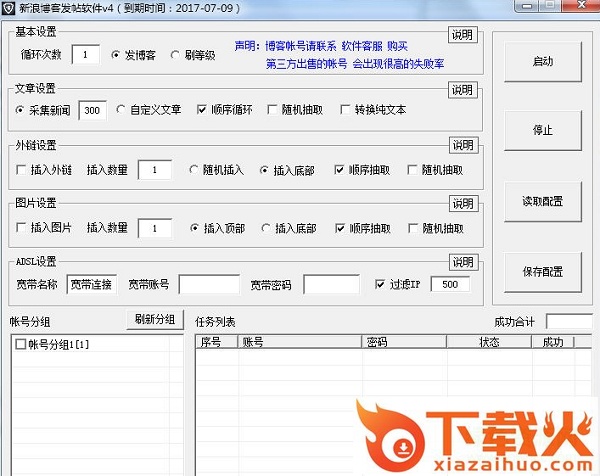Click the 状态 column header
This screenshot has height=476, width=600.
tap(489, 342)
